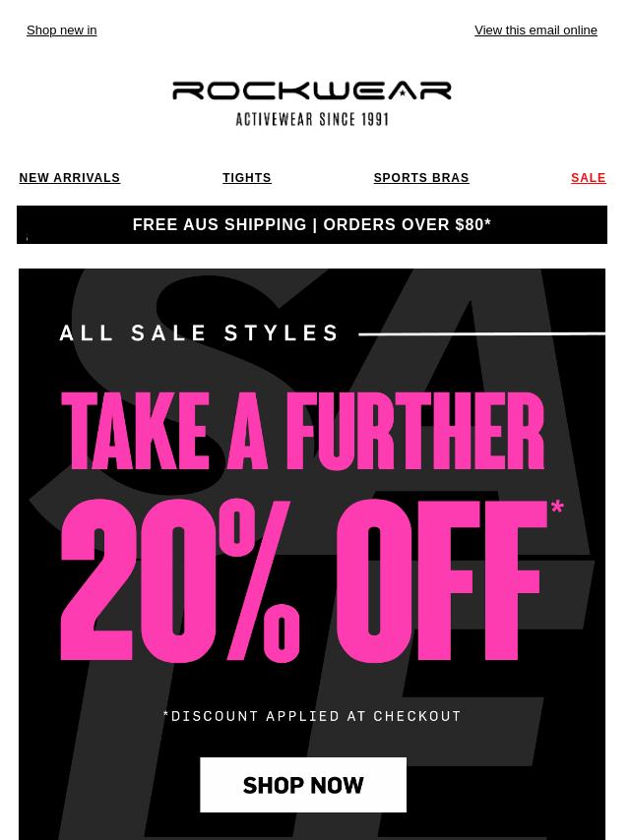This screenshot has width=630, height=840.
Task: Click the Rockwear logo wordmark
Action: tap(311, 90)
